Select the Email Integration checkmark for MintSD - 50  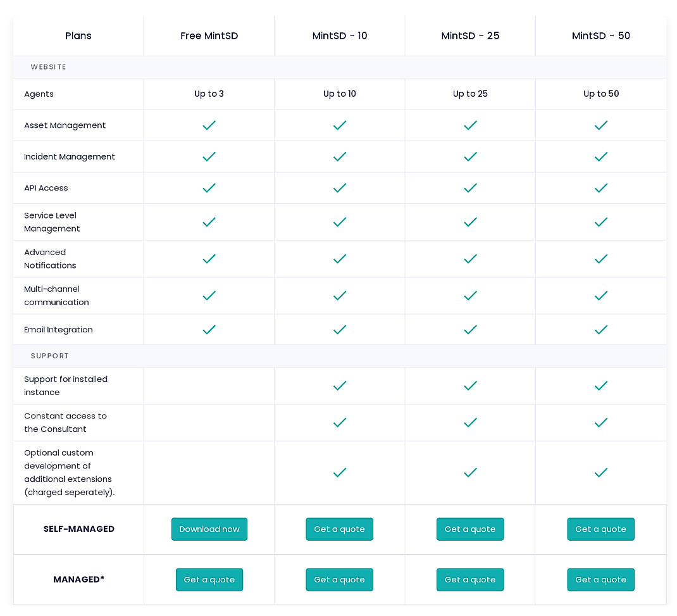(600, 329)
